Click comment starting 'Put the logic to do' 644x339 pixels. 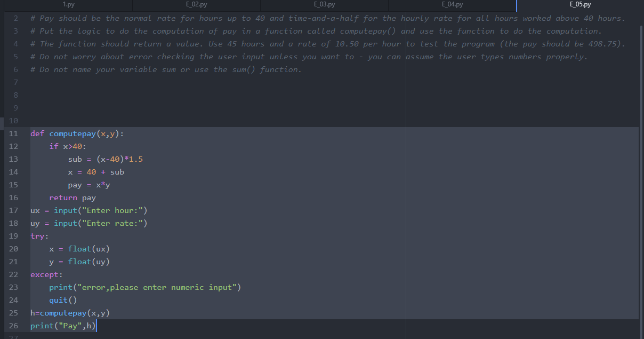coord(316,31)
